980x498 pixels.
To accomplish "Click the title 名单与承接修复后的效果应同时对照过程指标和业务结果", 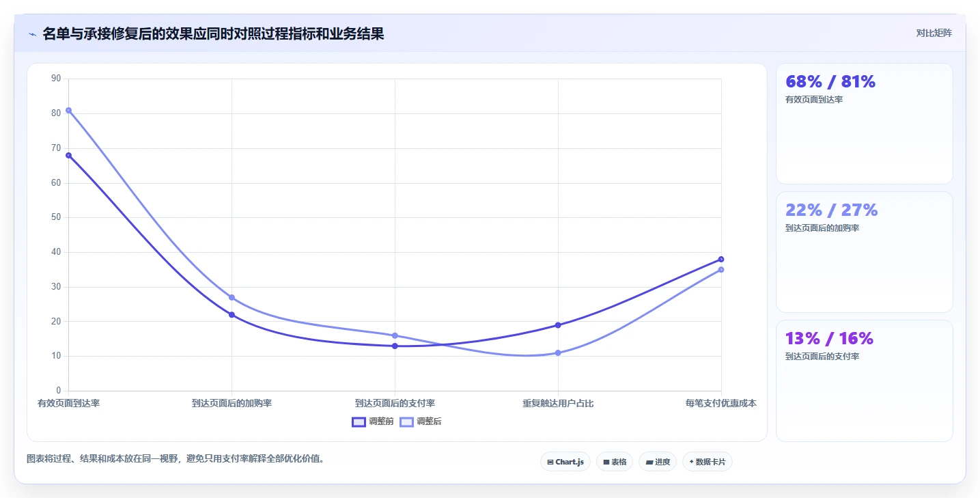I will coord(213,33).
